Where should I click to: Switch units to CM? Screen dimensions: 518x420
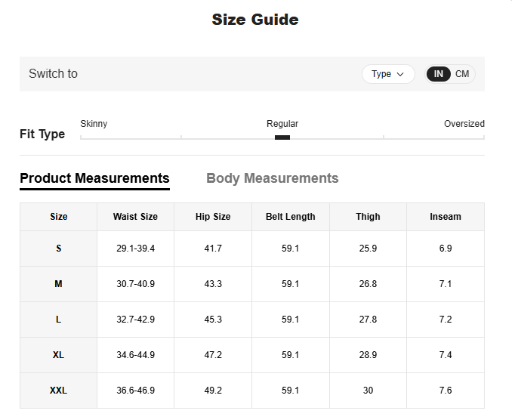(x=462, y=74)
